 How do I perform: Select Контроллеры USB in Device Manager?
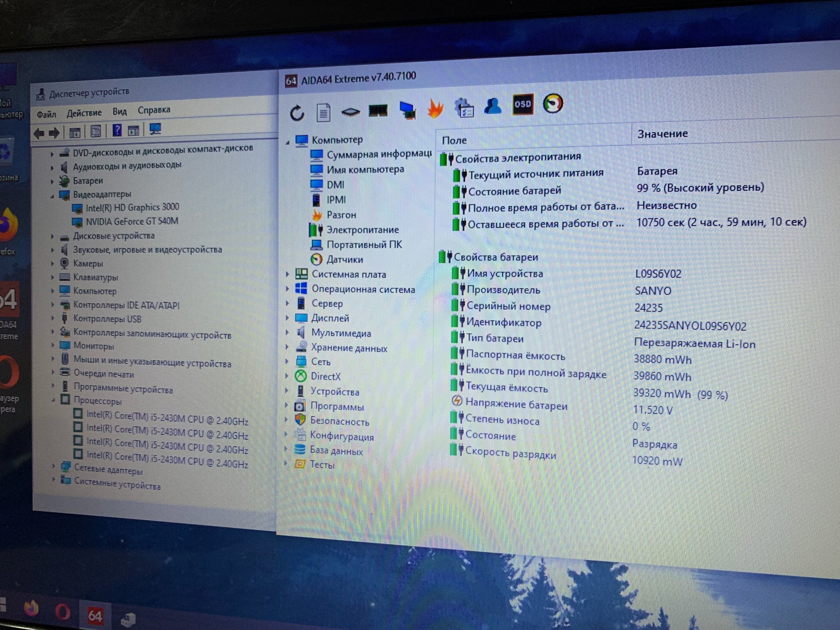coord(107,319)
